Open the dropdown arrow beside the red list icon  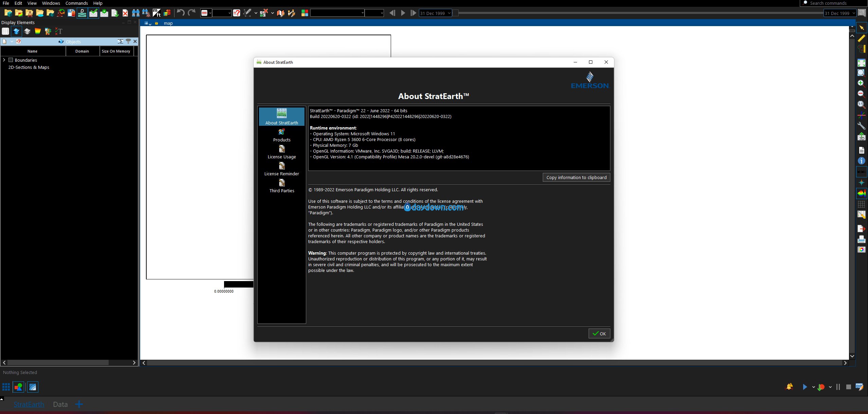[210, 13]
